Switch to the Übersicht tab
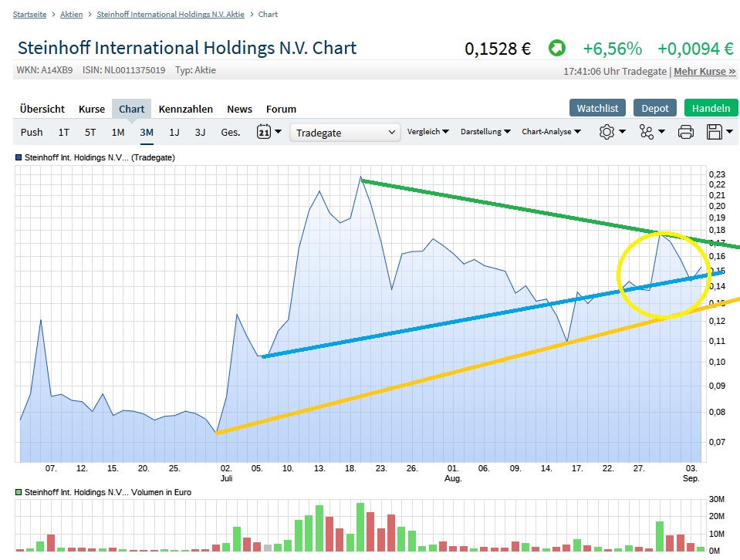 click(42, 109)
